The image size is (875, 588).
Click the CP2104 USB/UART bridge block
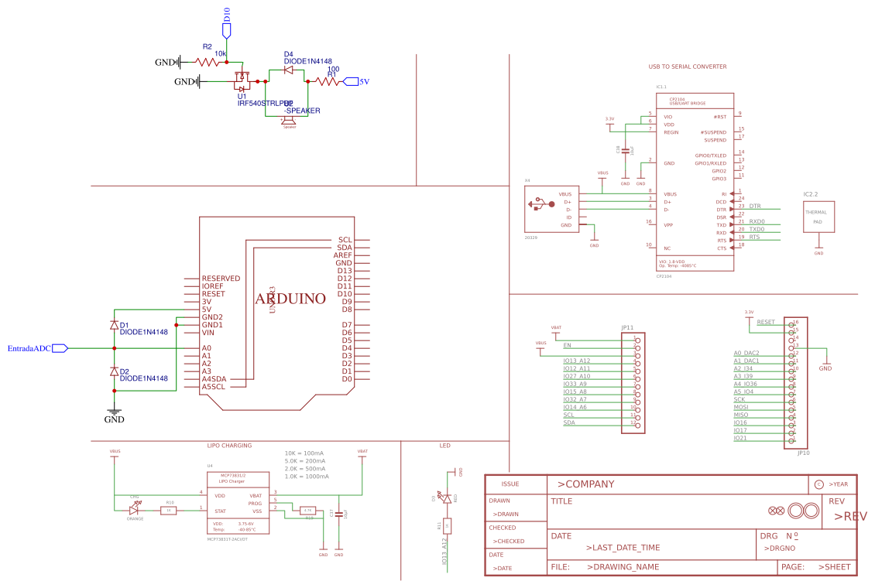[x=693, y=178]
